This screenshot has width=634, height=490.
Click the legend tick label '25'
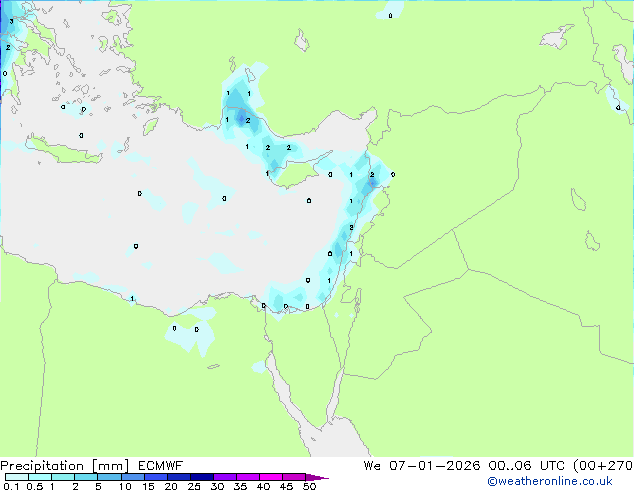point(194,486)
